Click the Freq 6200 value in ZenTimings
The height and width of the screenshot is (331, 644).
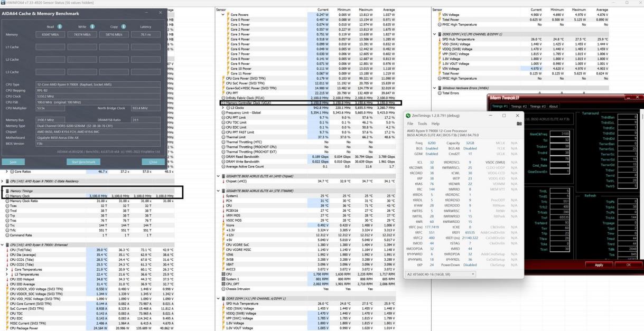point(432,143)
